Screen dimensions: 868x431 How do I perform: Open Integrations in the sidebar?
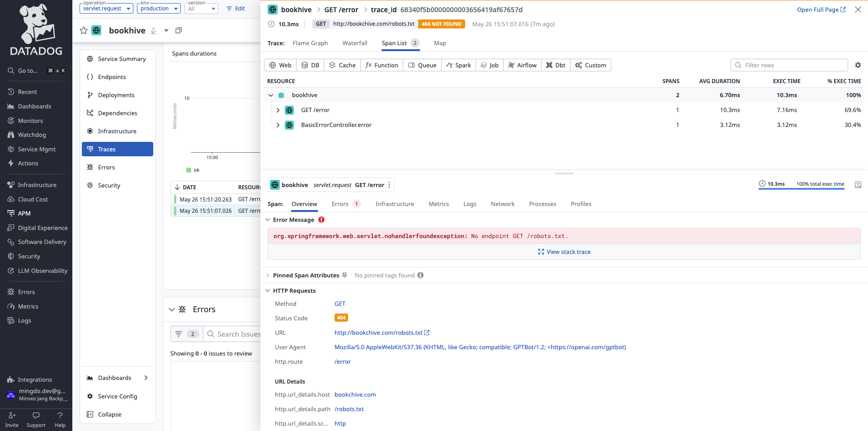pyautogui.click(x=35, y=379)
